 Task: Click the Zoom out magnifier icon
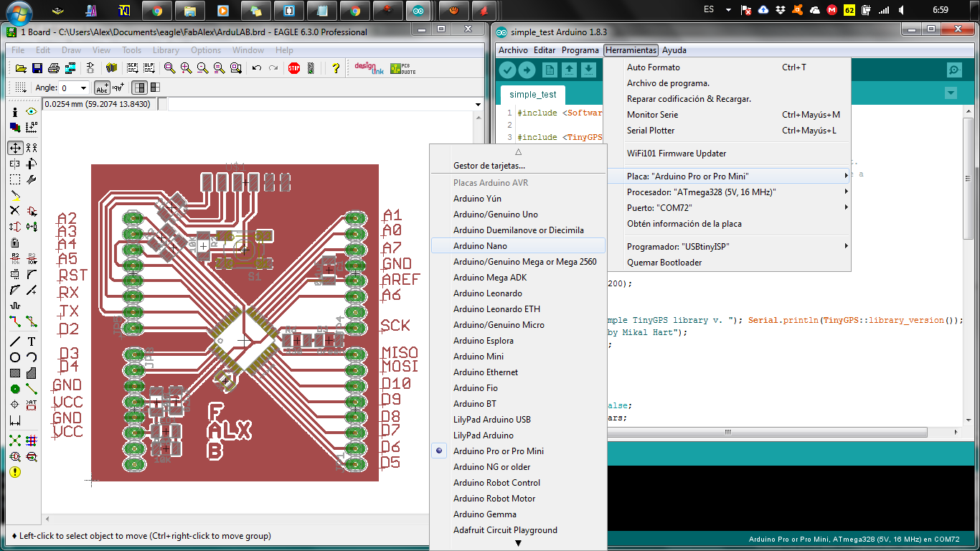click(202, 68)
